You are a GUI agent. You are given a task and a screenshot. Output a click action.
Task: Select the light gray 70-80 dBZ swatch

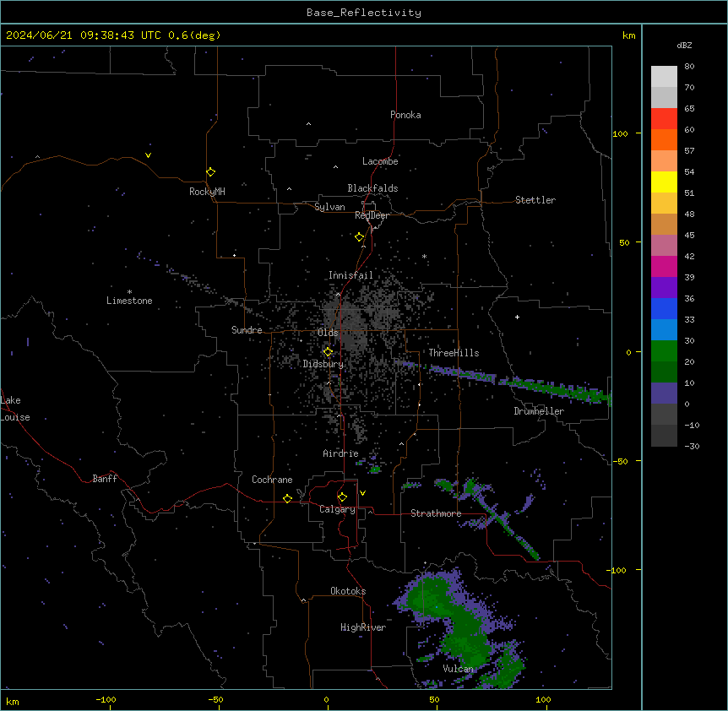pos(664,77)
